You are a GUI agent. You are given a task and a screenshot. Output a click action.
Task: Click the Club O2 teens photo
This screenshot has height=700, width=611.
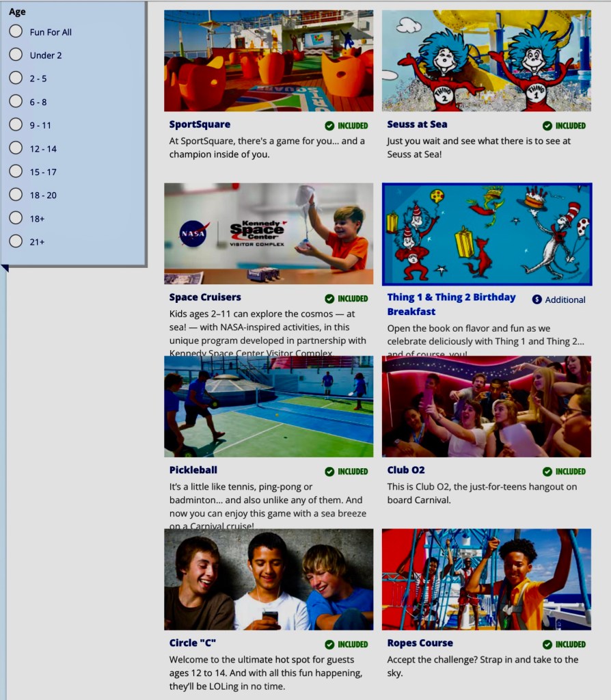[486, 406]
